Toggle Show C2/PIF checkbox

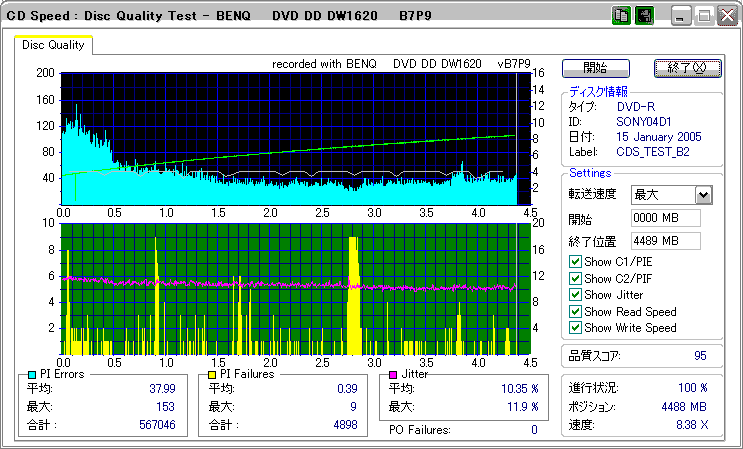click(x=575, y=278)
